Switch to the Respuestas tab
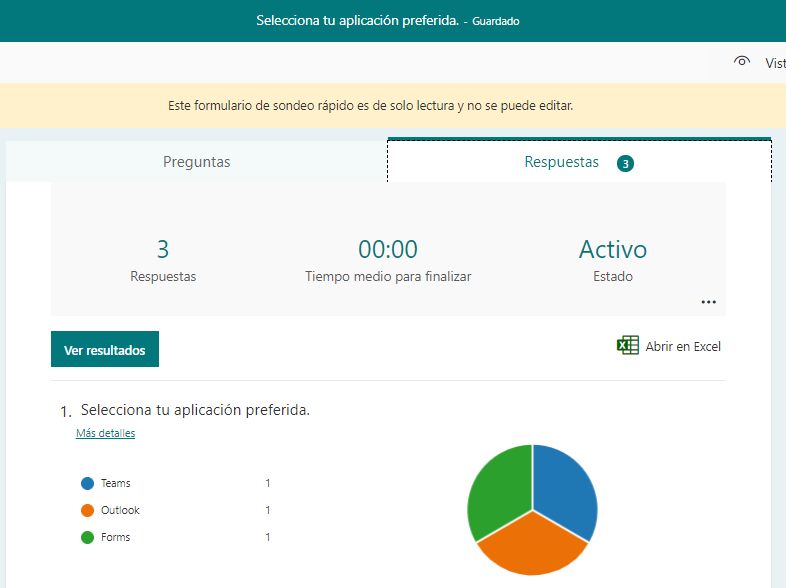Screen dimensions: 786x588 click(x=561, y=162)
